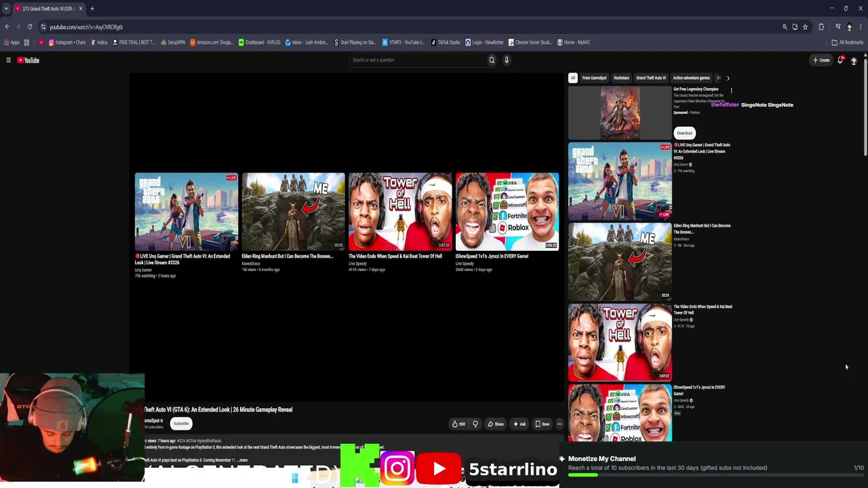Focus the YouTube search box
This screenshot has width=868, height=488.
417,60
